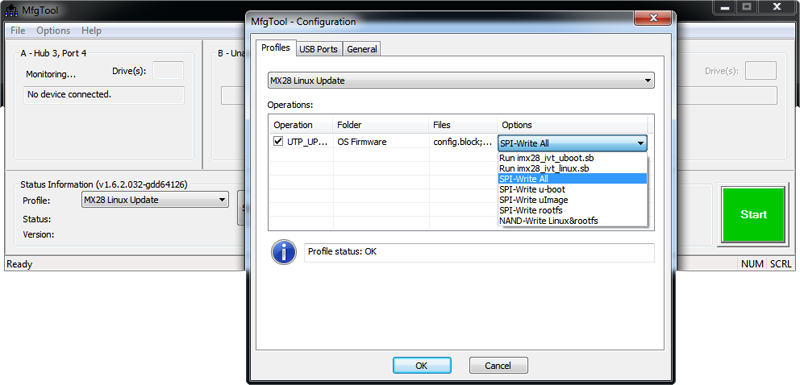Confirm configuration with the OK button
Screen dimensions: 800x385
point(422,366)
